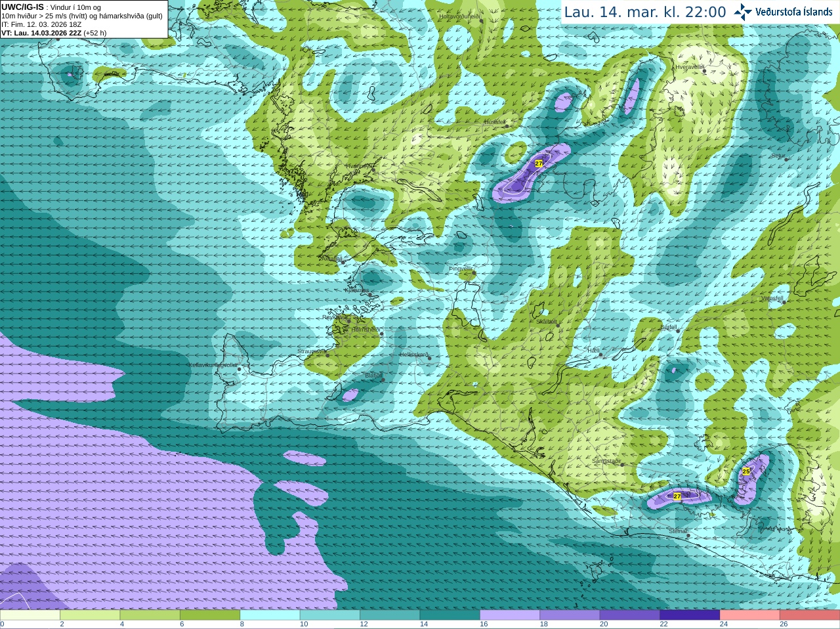Click the forecast time 'Lau. 14. mar. kl. 22:00'
Screen dimensions: 840x629
coord(645,12)
